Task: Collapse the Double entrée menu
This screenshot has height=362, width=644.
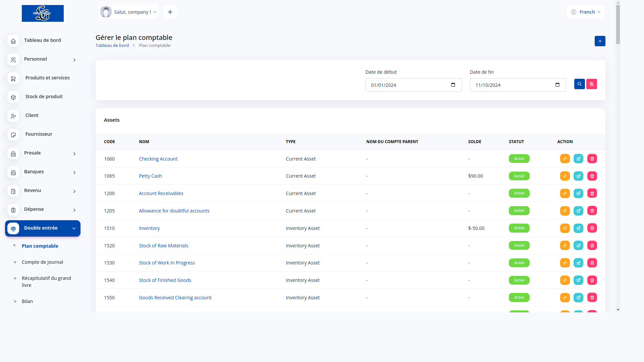Action: (x=43, y=228)
